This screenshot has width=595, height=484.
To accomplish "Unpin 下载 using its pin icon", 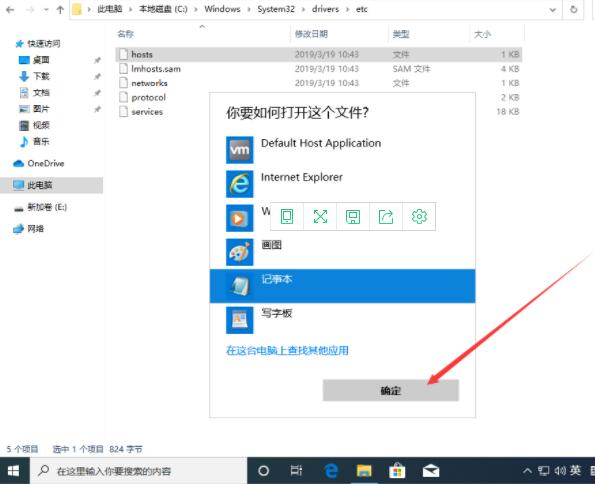I will tap(98, 76).
